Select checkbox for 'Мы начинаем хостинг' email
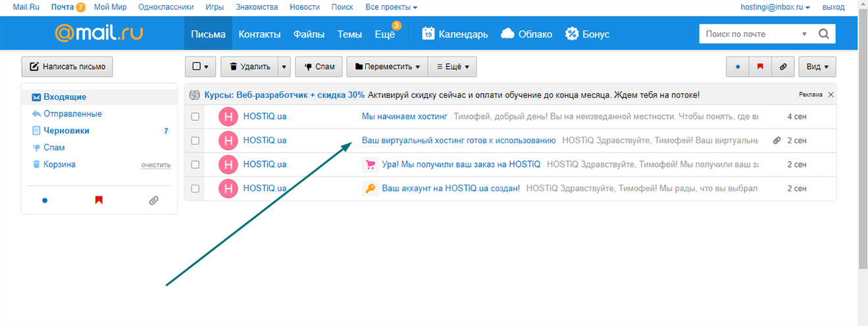 click(x=195, y=116)
